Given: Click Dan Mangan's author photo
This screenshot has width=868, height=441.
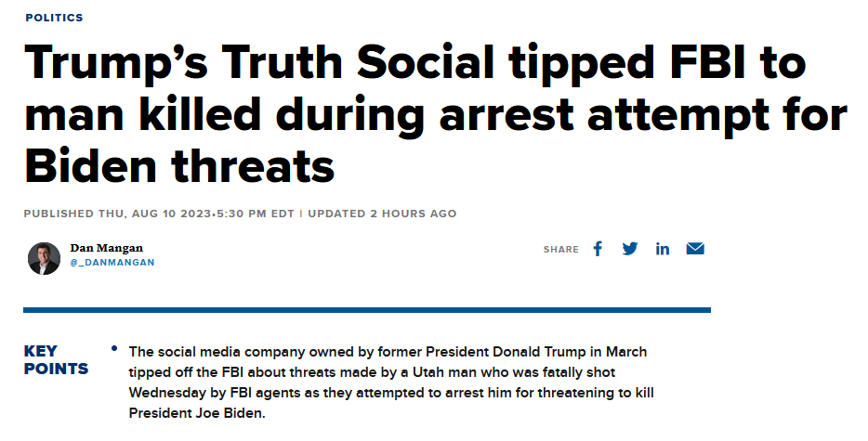Looking at the screenshot, I should click(44, 258).
